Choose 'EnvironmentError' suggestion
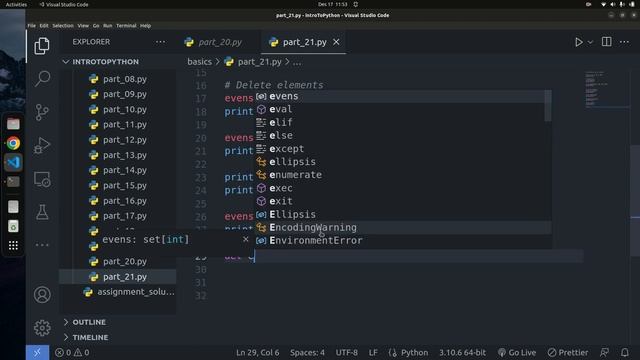This screenshot has height=360, width=640. tap(403, 240)
